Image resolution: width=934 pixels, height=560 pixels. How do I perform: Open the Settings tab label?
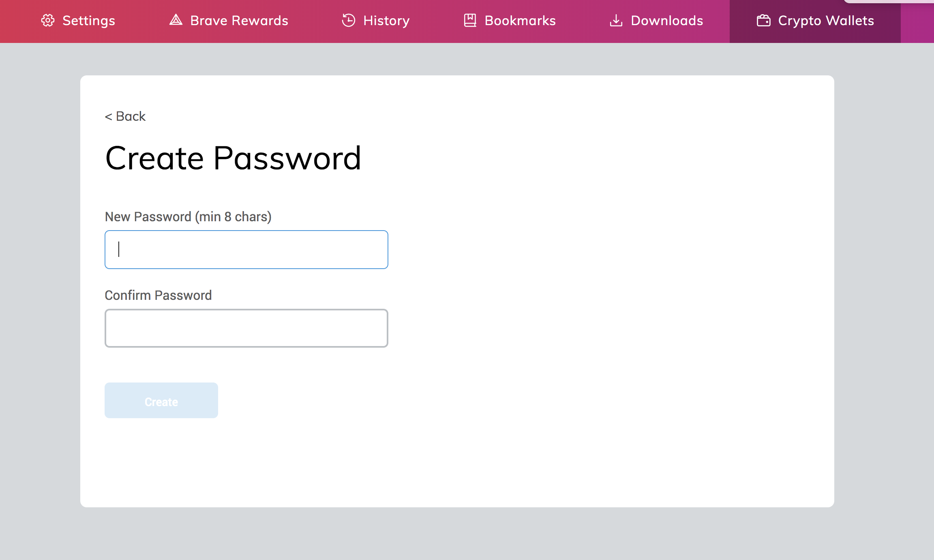click(89, 21)
